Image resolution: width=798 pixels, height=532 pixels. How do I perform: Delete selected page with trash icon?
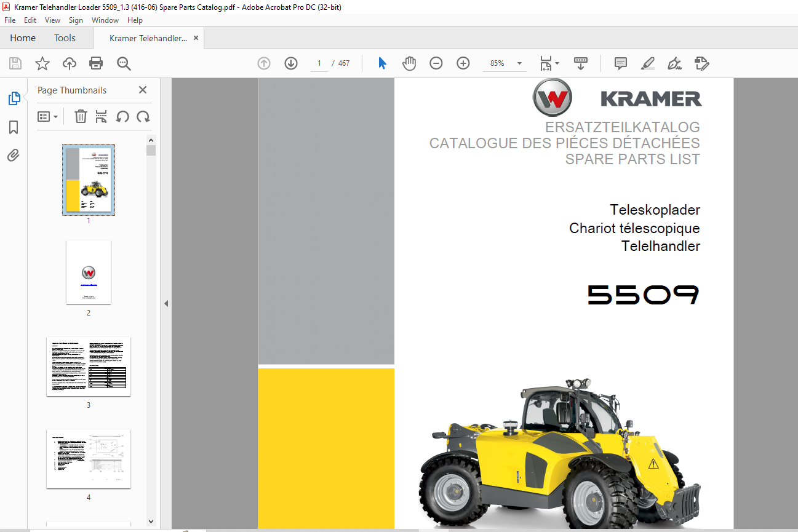click(x=81, y=116)
